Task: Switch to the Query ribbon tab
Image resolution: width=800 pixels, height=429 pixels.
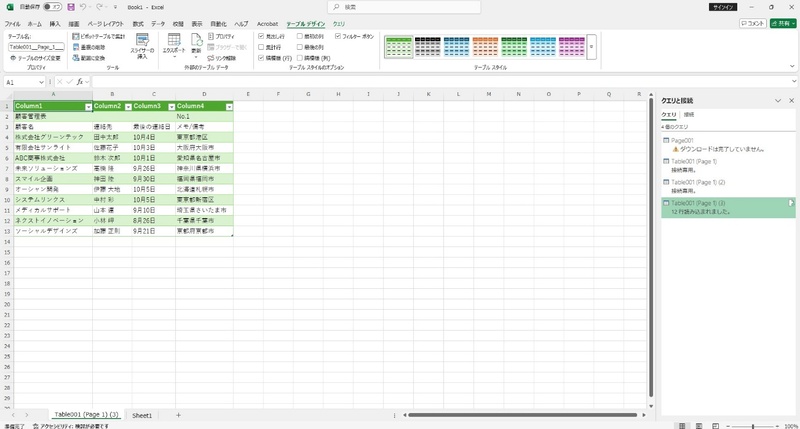Action: click(x=339, y=24)
